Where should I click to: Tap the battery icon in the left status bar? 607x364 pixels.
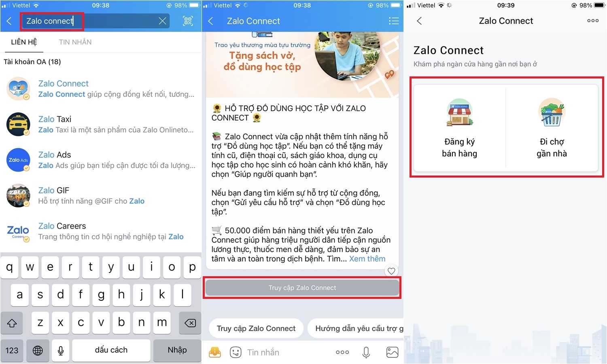pos(194,5)
